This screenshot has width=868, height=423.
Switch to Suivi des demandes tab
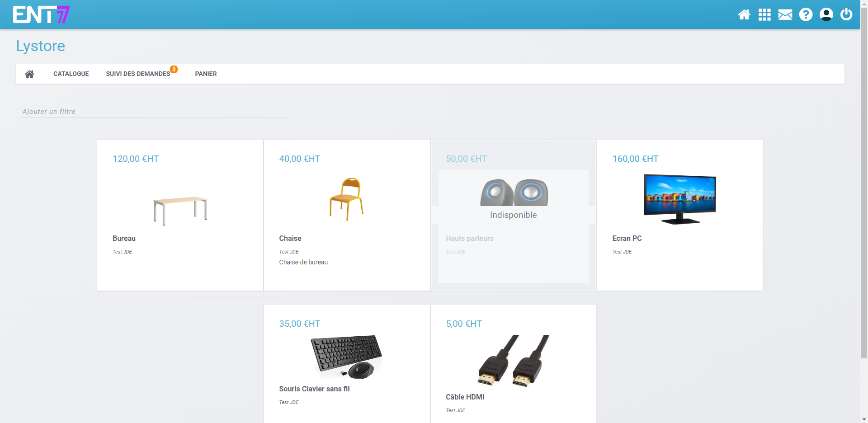(138, 74)
